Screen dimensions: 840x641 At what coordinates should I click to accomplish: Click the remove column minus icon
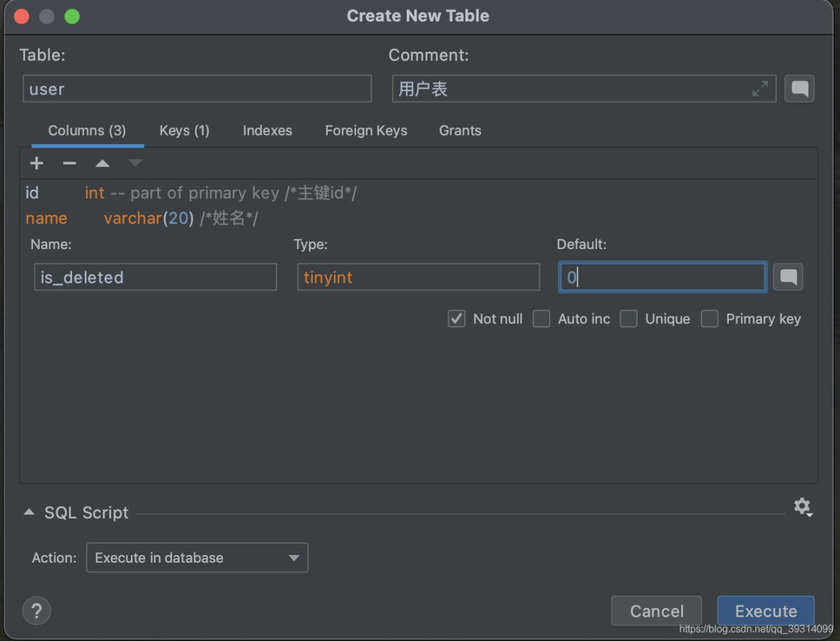coord(69,164)
